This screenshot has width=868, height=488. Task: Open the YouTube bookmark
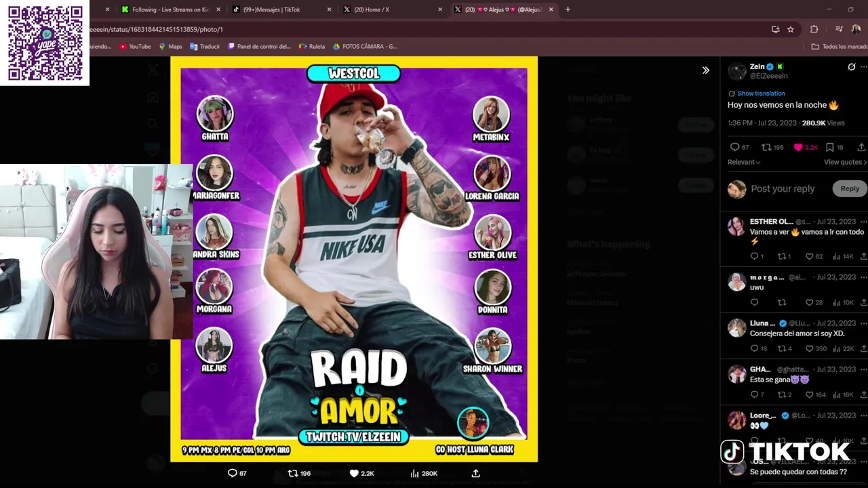pyautogui.click(x=135, y=47)
